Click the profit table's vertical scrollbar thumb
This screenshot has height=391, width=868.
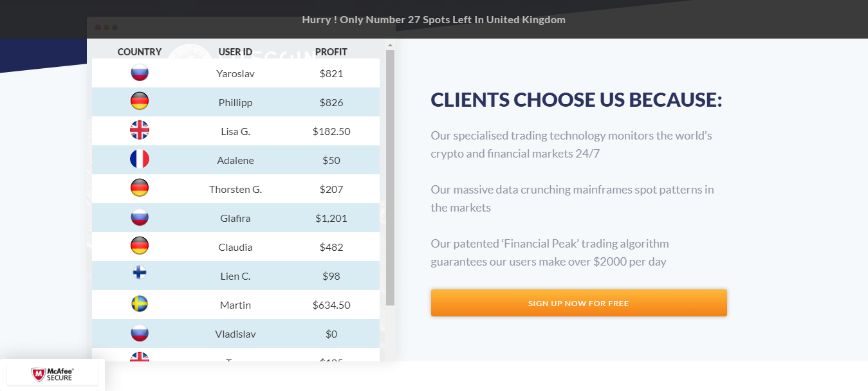[390, 177]
